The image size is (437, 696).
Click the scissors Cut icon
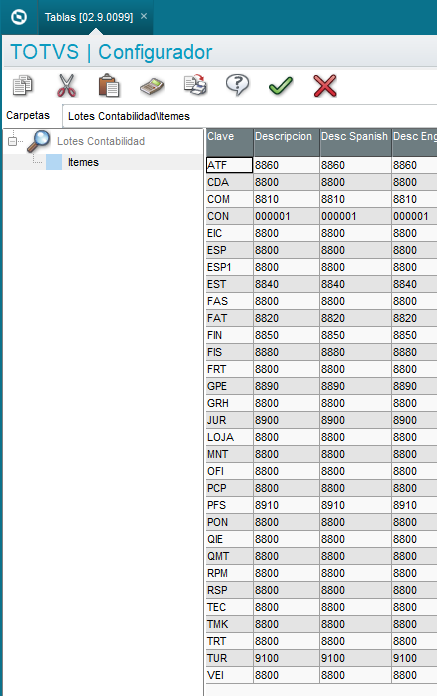tap(67, 85)
